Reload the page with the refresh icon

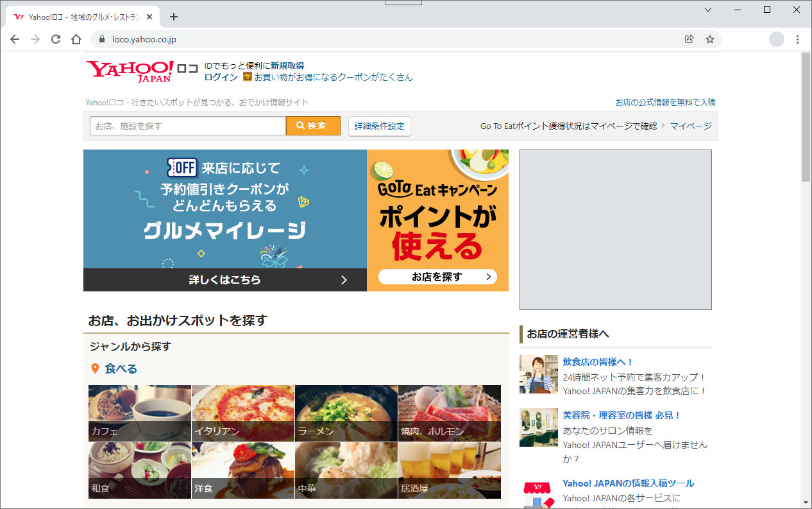click(x=56, y=39)
